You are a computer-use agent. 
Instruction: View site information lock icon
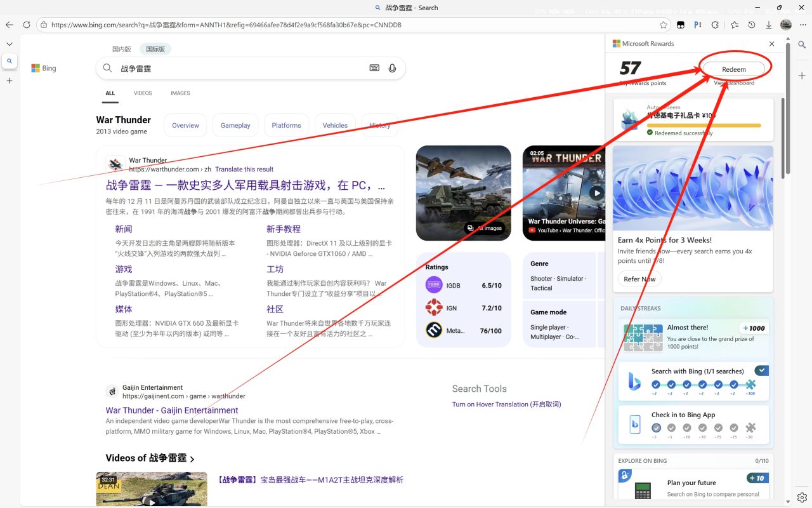pos(43,25)
